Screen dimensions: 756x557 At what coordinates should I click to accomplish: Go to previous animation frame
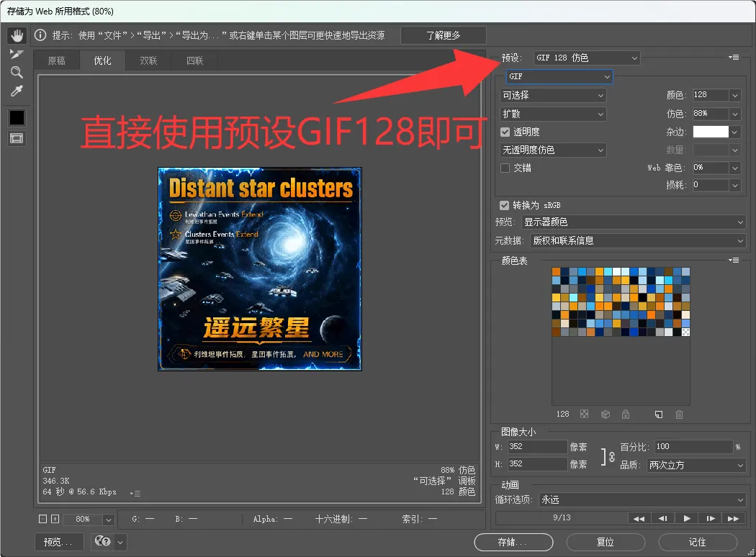663,518
